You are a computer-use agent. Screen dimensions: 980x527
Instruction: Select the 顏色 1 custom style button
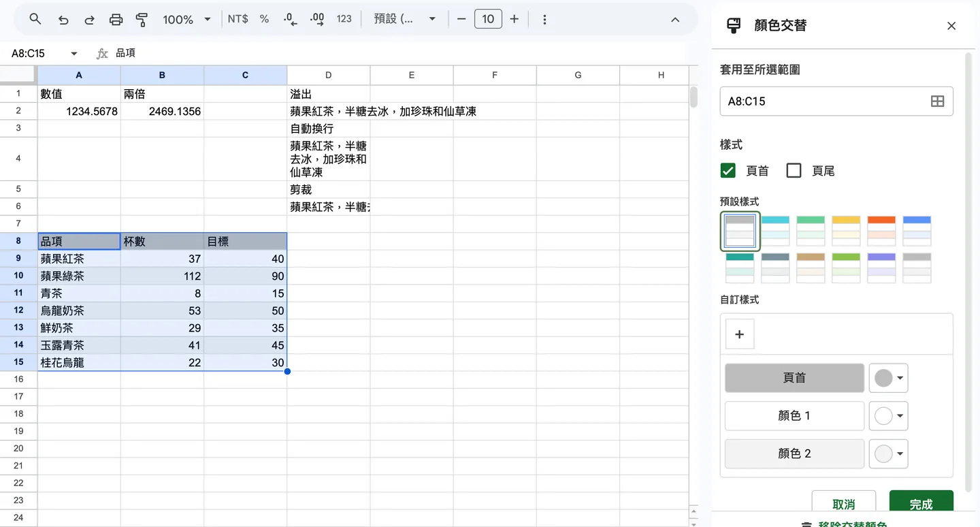click(x=794, y=416)
